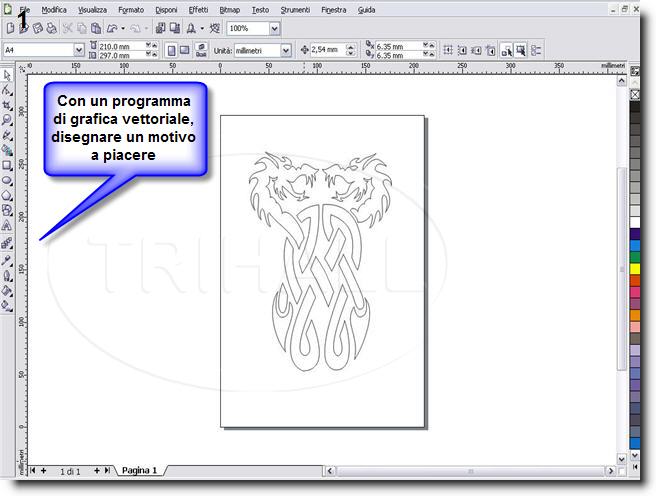The width and height of the screenshot is (656, 496).
Task: Select the Eyedropper tool
Action: [7, 261]
